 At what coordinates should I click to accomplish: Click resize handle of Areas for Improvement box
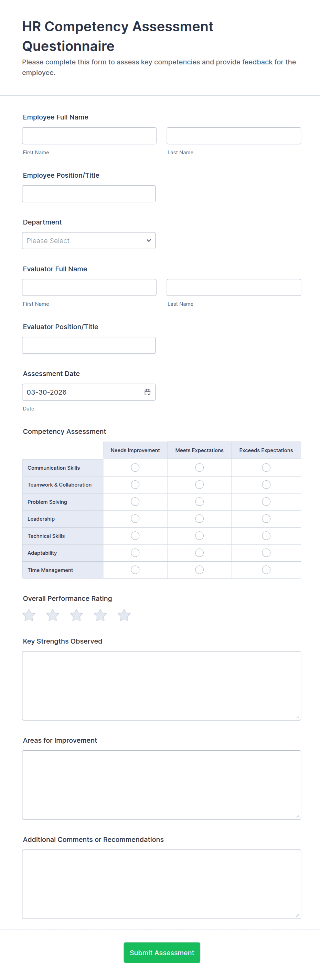coord(298,816)
